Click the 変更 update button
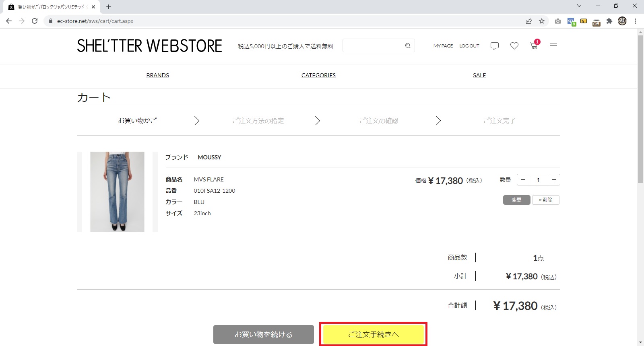This screenshot has height=346, width=644. [516, 200]
